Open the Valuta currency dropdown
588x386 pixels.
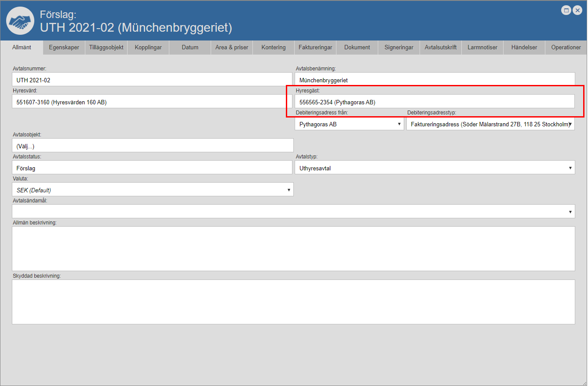click(153, 190)
